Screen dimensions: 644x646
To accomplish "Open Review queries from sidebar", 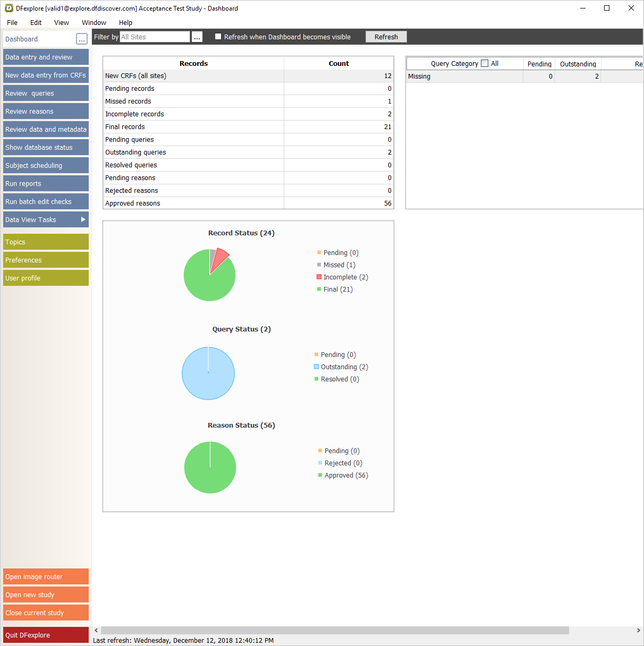I will [x=46, y=93].
